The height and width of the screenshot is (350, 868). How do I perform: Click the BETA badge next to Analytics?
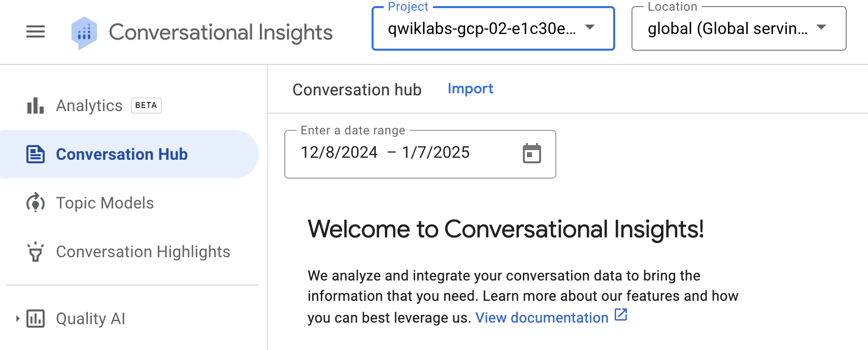pyautogui.click(x=146, y=106)
